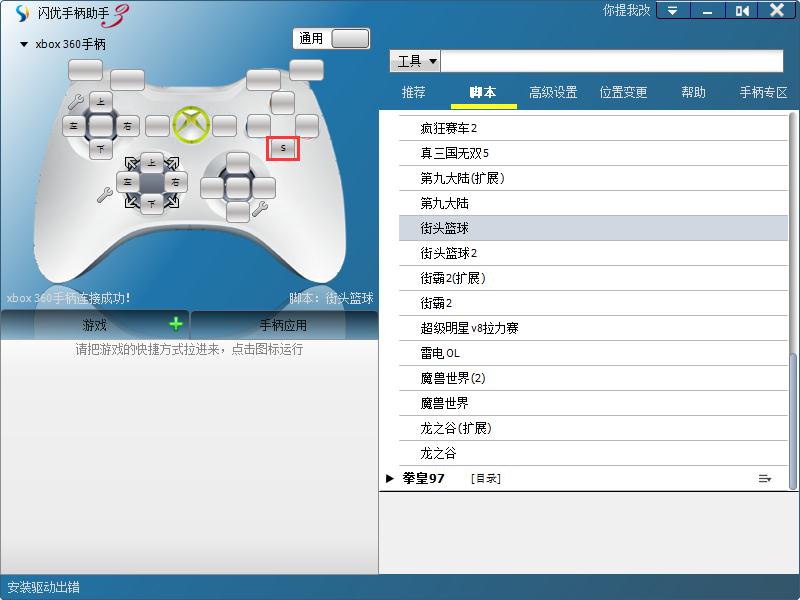Click the green plus icon beside 游戏 tab
The height and width of the screenshot is (600, 800).
pos(175,324)
